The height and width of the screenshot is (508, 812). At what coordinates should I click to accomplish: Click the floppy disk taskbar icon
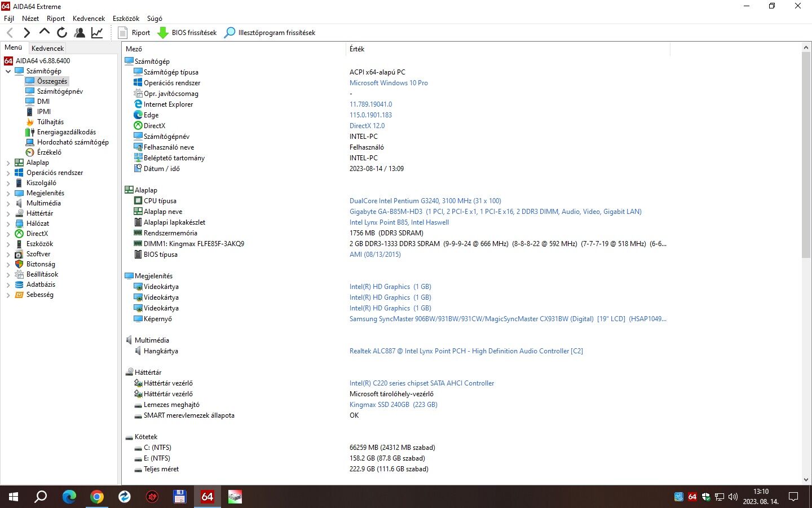(179, 497)
